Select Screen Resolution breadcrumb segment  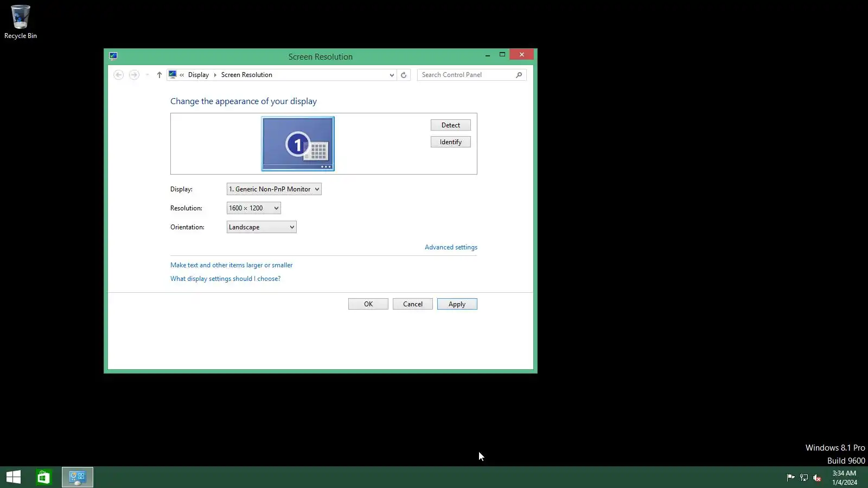click(247, 75)
